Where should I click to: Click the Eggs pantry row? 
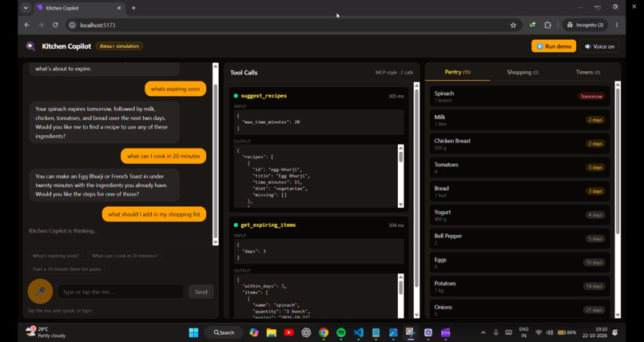click(519, 263)
